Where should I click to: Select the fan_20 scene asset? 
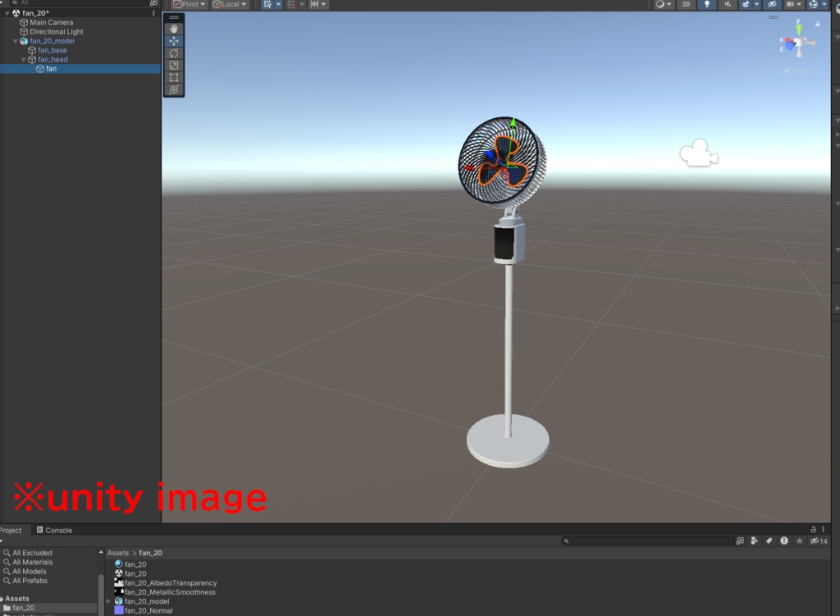[135, 573]
